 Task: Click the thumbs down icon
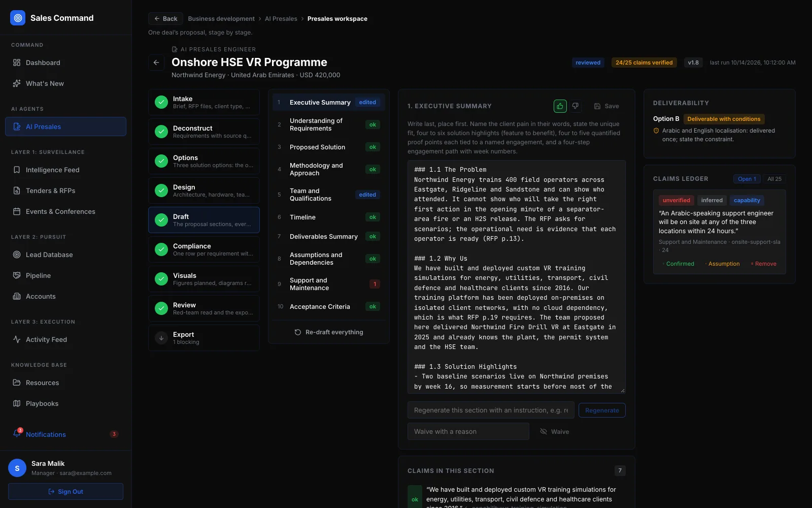576,106
